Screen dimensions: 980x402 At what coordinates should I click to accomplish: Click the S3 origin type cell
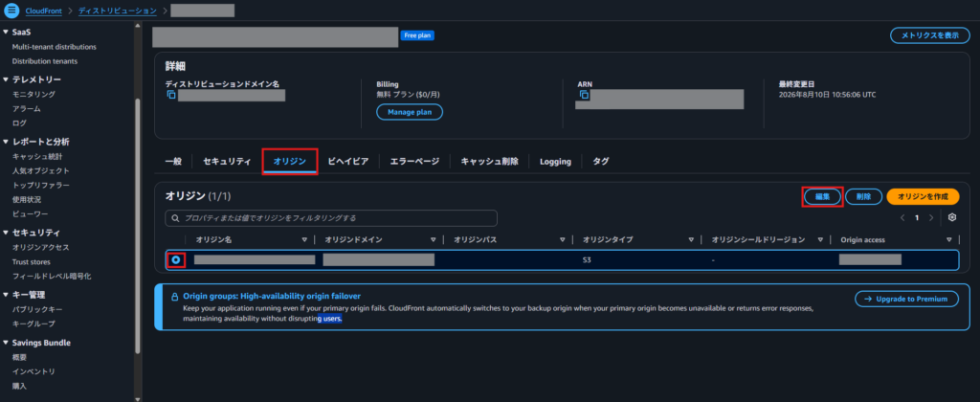click(587, 260)
